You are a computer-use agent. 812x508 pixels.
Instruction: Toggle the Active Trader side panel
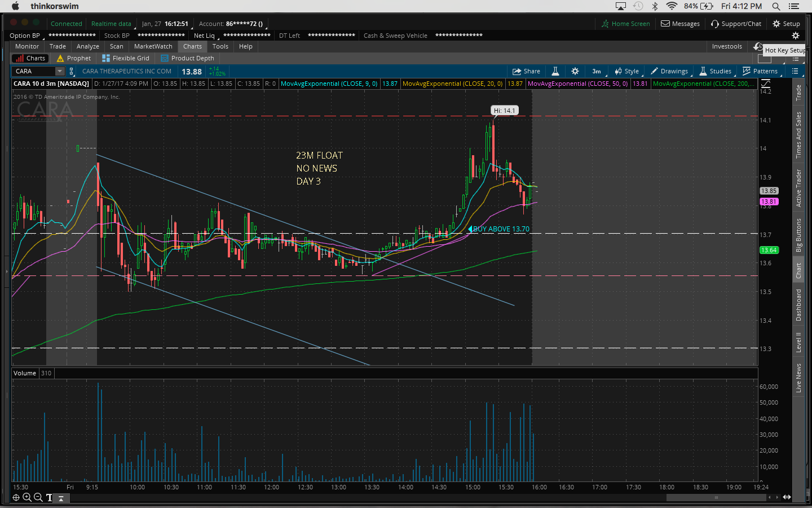click(x=798, y=188)
